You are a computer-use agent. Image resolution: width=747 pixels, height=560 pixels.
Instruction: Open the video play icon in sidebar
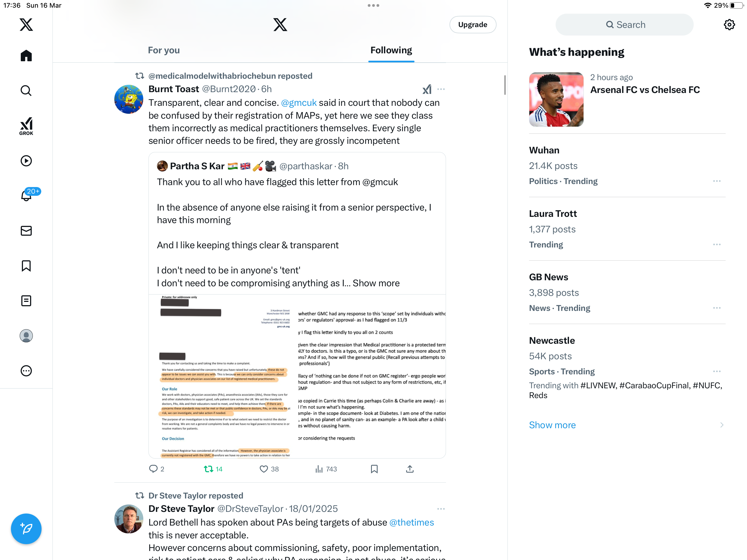[x=26, y=161]
